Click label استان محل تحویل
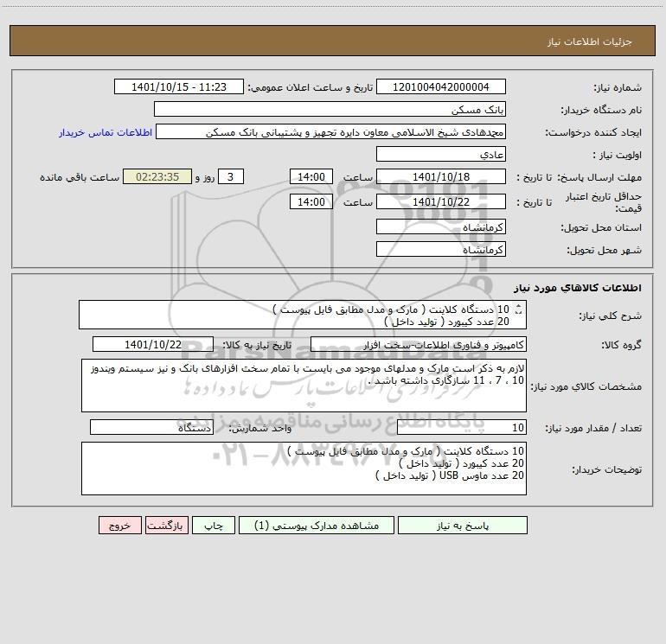 pyautogui.click(x=601, y=227)
